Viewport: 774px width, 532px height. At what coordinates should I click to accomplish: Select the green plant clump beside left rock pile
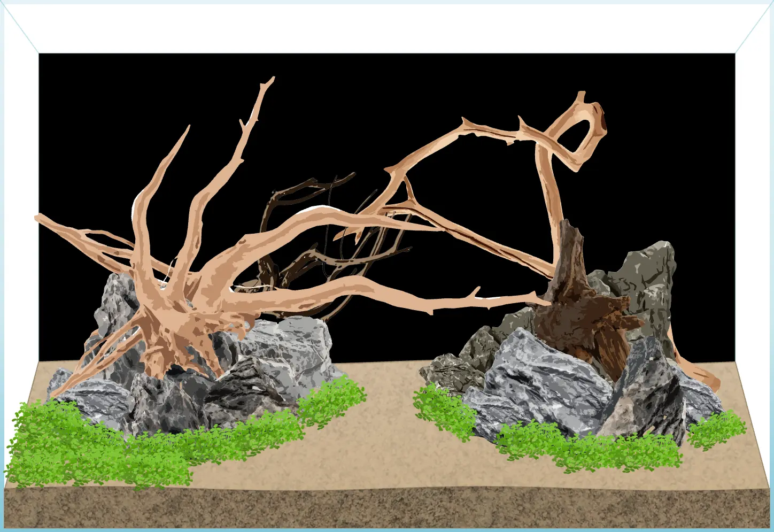tap(331, 401)
